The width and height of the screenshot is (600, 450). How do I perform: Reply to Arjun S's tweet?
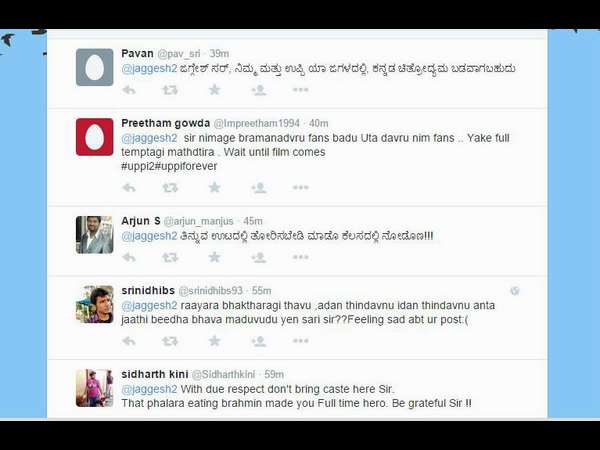129,258
